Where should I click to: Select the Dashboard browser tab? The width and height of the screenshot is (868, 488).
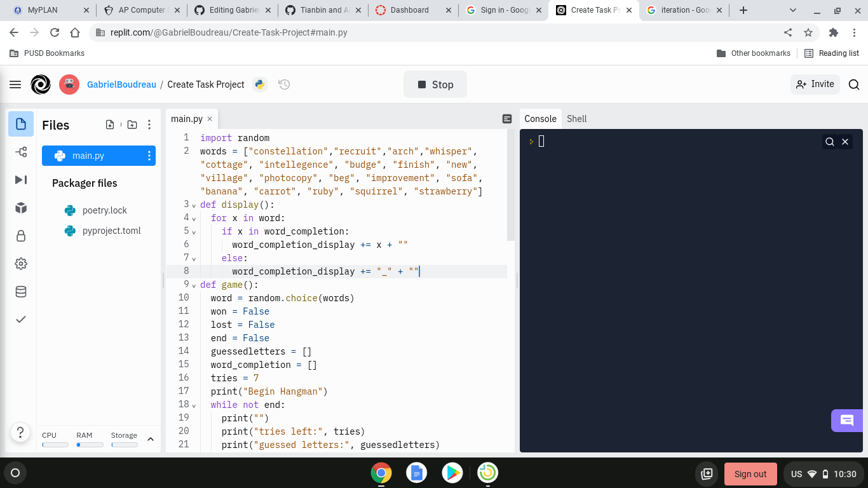(x=410, y=10)
